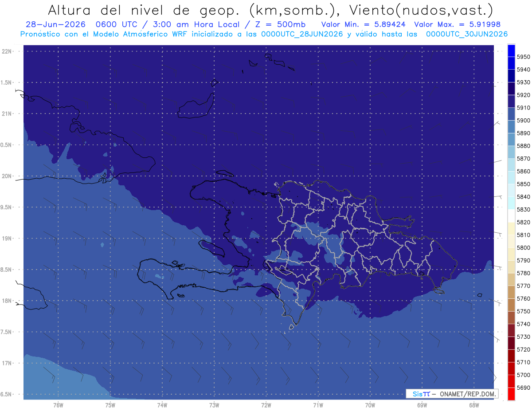The width and height of the screenshot is (532, 411).
Task: Click the "19N" latitude label
Action: coord(8,238)
